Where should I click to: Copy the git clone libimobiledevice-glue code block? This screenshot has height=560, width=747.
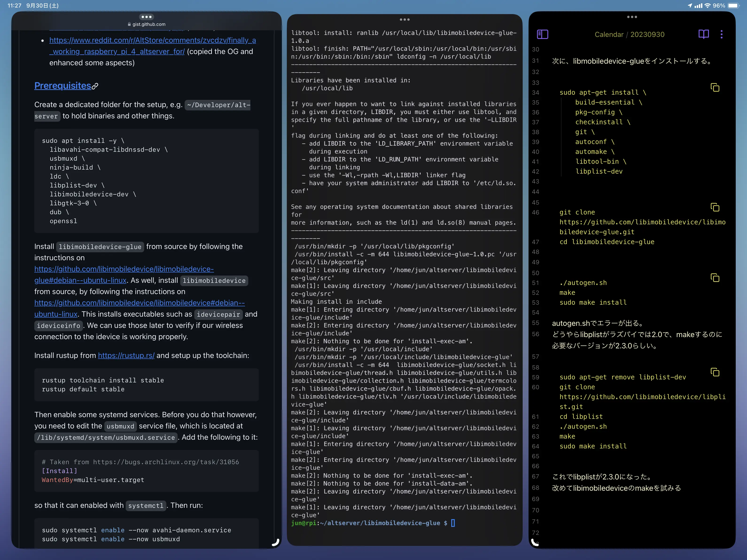pos(715,207)
